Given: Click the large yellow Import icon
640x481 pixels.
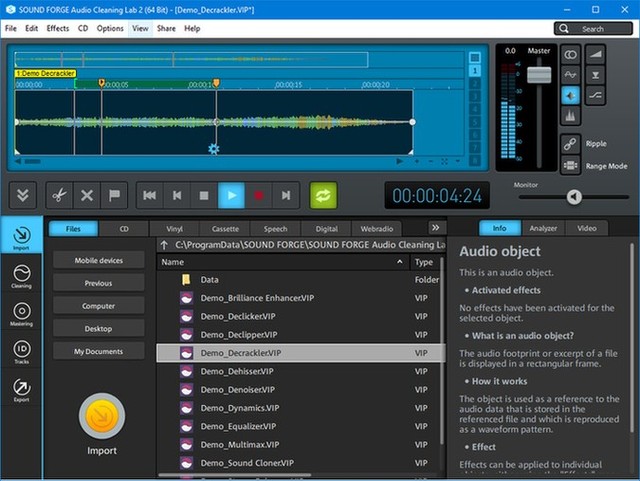Looking at the screenshot, I should [x=101, y=418].
